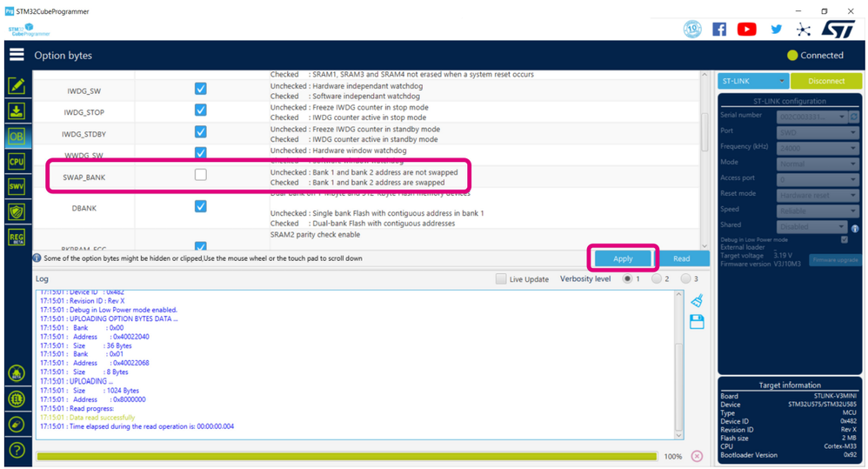Save log with the floppy disk icon
868x469 pixels.
697,322
